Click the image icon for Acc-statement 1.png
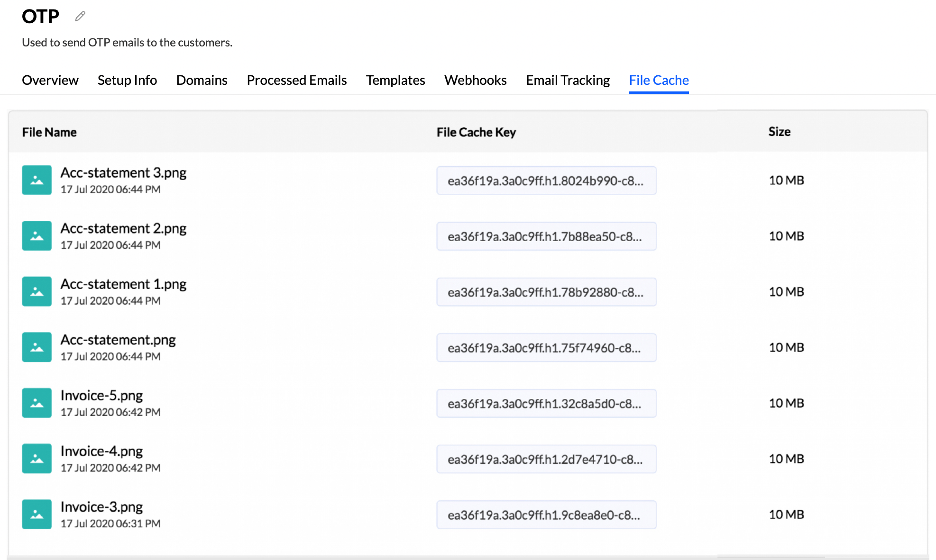Image resolution: width=936 pixels, height=560 pixels. pyautogui.click(x=37, y=291)
